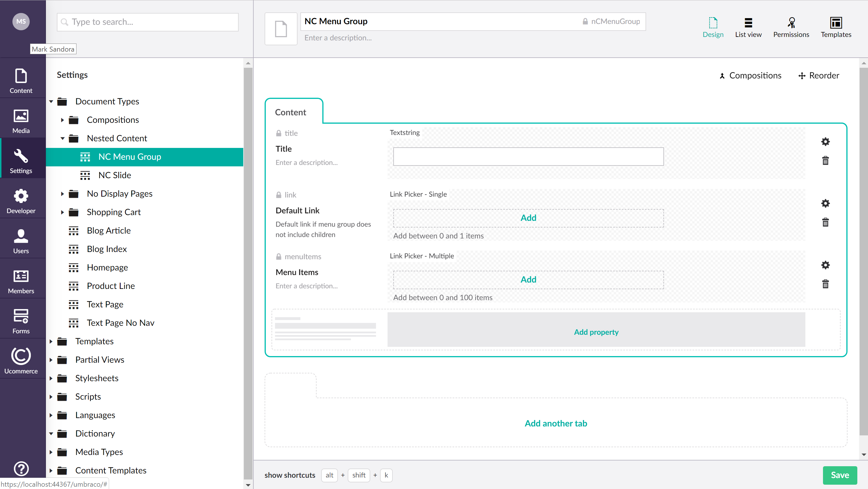Viewport: 868px width, 489px height.
Task: Open the Media section
Action: [21, 121]
